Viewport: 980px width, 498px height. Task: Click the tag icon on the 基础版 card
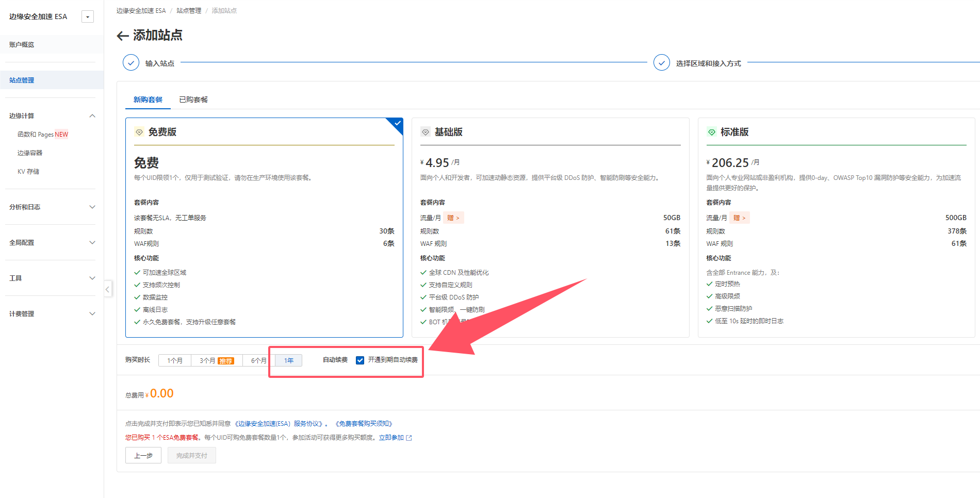click(425, 132)
